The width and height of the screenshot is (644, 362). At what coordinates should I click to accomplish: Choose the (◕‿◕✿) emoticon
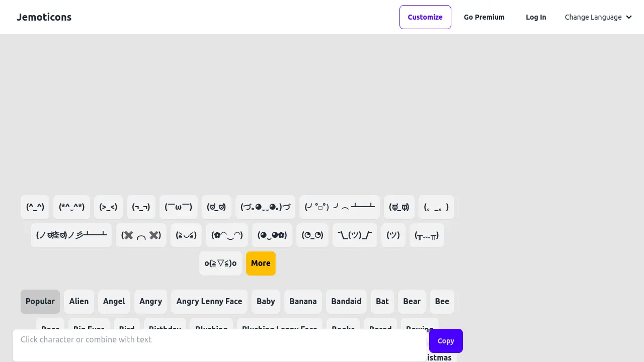pos(272,235)
